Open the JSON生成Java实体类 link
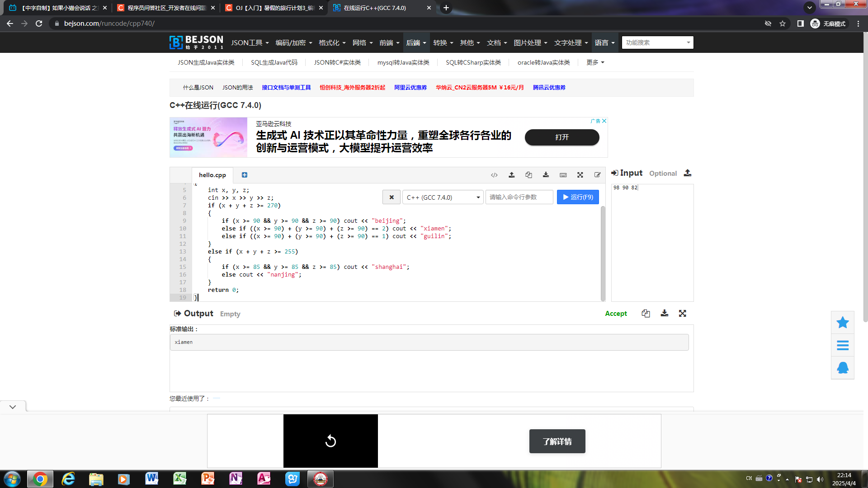Viewport: 868px width, 488px height. click(206, 62)
